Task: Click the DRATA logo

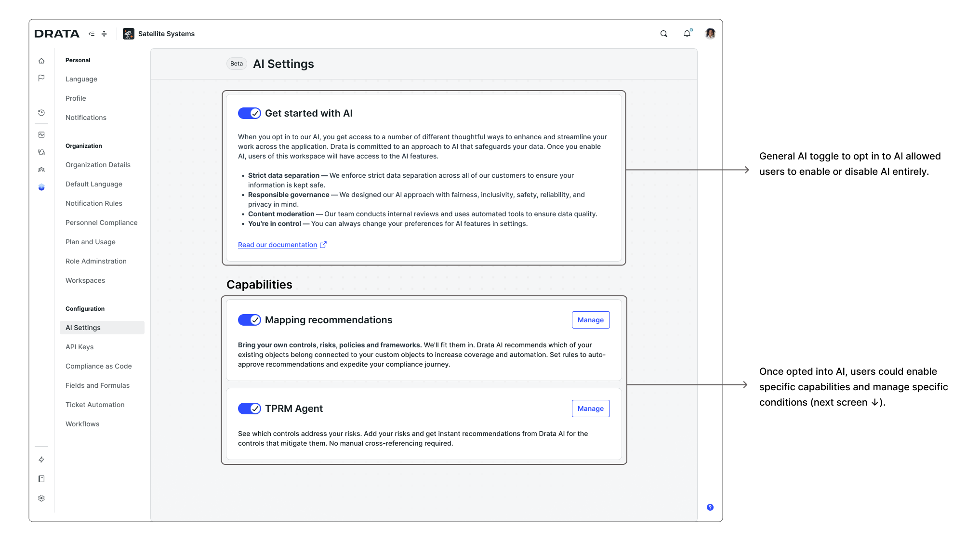Action: [x=57, y=34]
